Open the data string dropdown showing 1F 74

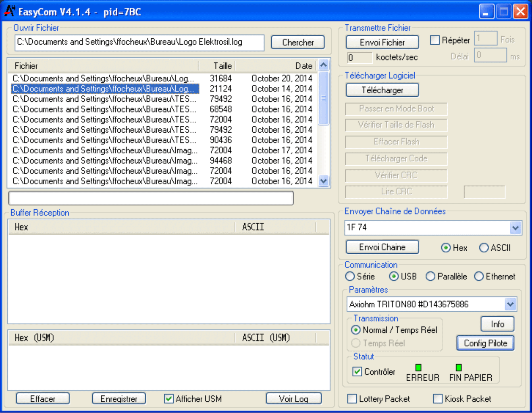coord(515,227)
